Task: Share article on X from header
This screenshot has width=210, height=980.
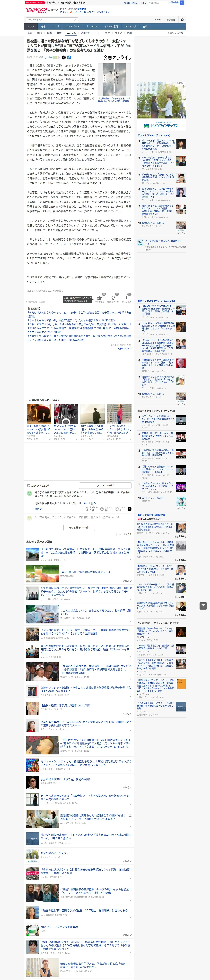Action: pos(64,57)
